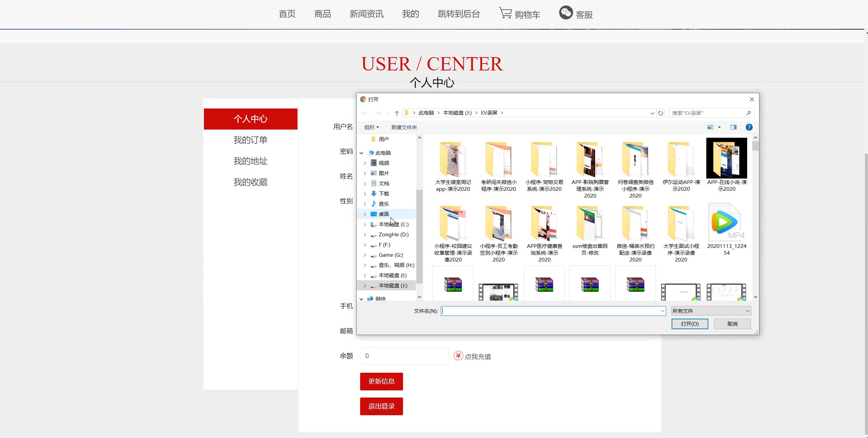Click the 更新信息 button
Viewport: 868px width, 438px height.
click(381, 381)
